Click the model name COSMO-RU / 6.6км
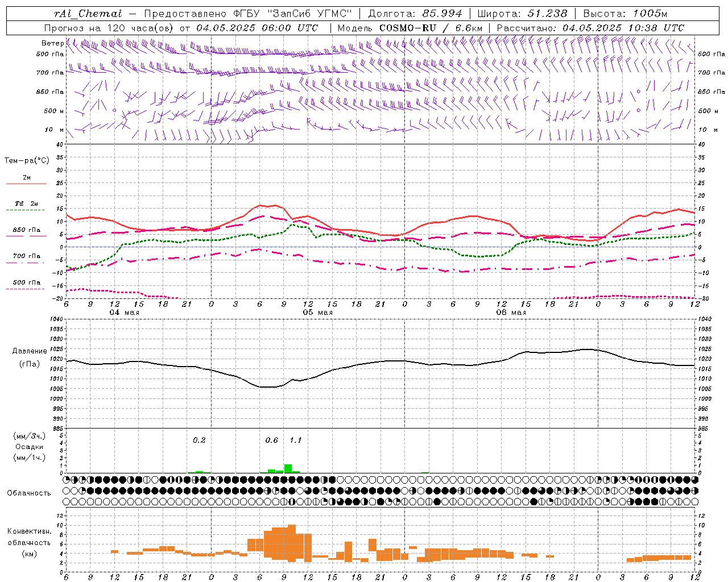This screenshot has width=728, height=582. coord(431,28)
